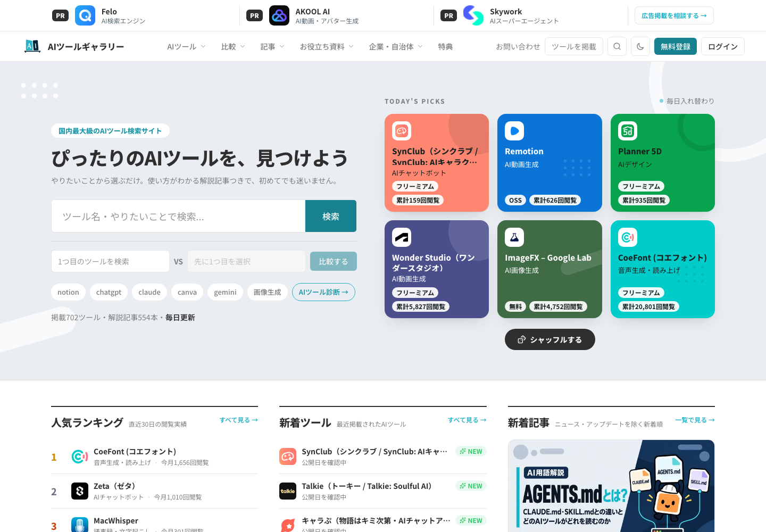Expand the お役立ち資料 nav dropdown
The width and height of the screenshot is (766, 532).
point(327,46)
